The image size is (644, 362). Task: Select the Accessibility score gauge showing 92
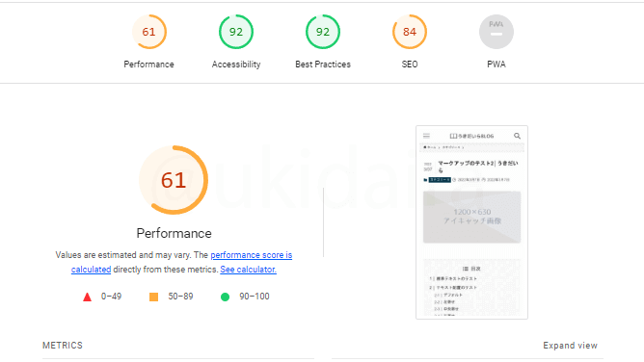coord(236,32)
